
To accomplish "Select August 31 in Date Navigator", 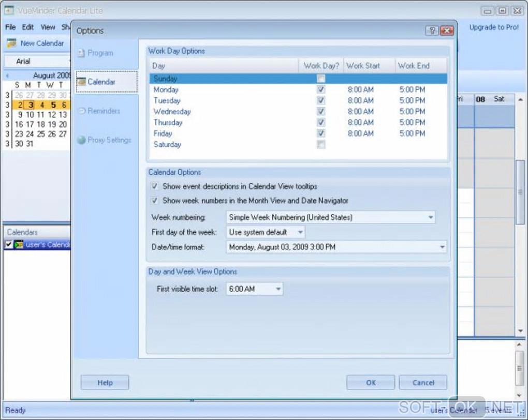I will coord(30,144).
